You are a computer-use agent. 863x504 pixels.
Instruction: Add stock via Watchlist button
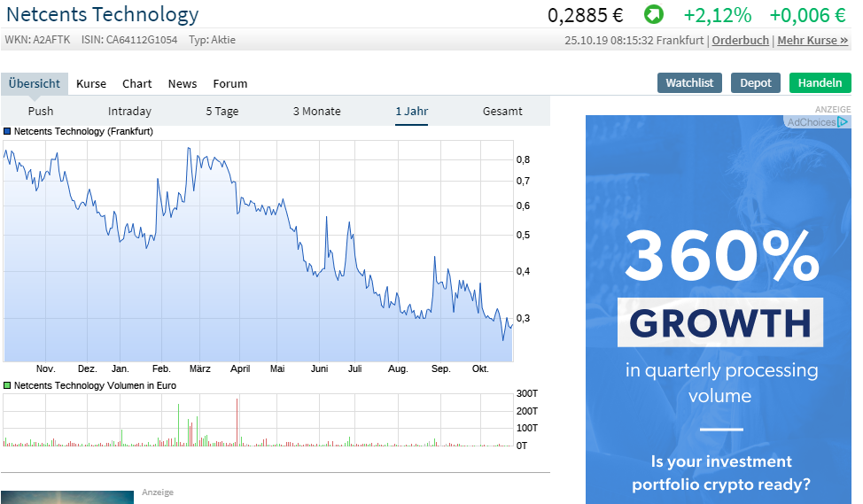(x=689, y=82)
